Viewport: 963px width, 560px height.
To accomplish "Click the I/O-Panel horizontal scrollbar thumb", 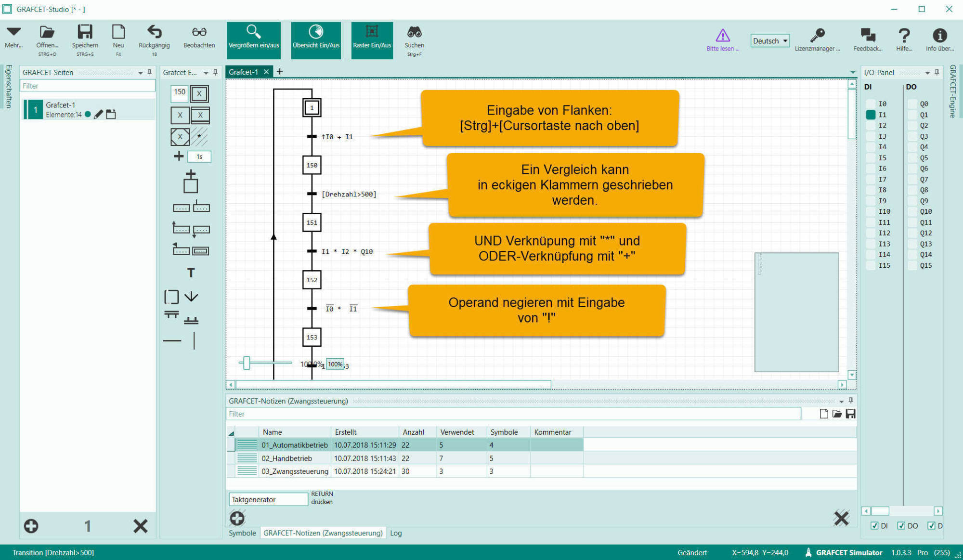I will pyautogui.click(x=880, y=511).
